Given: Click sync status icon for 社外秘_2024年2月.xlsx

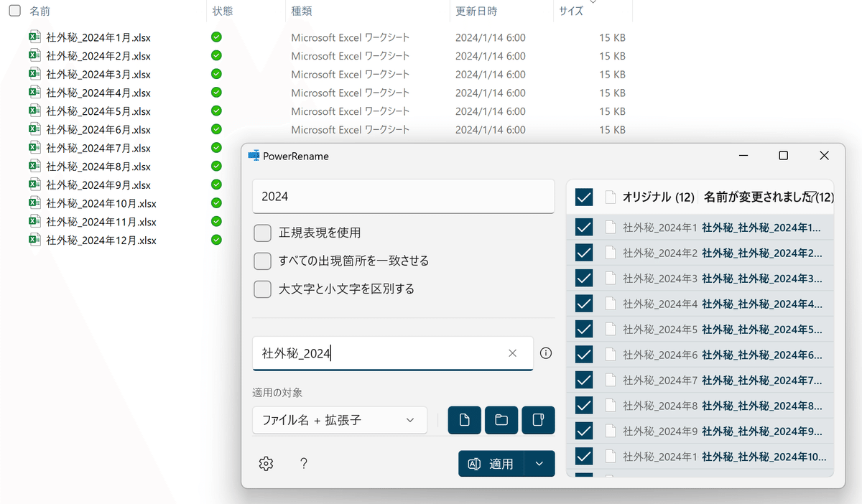Looking at the screenshot, I should [216, 55].
